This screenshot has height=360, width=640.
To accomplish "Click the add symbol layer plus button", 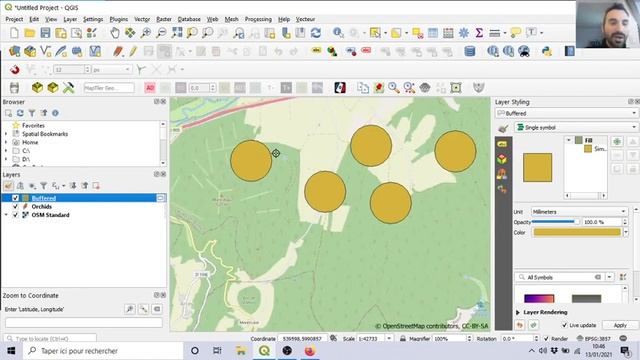I will 617,141.
